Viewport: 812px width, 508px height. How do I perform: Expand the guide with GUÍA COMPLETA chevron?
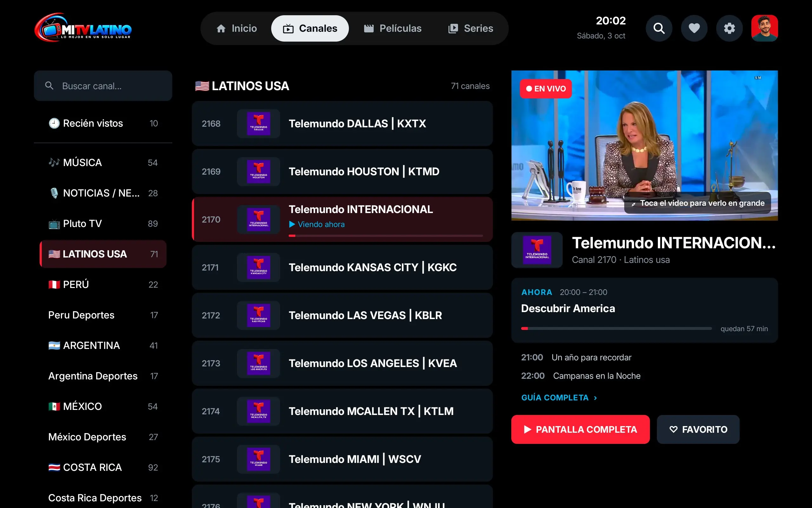point(595,398)
